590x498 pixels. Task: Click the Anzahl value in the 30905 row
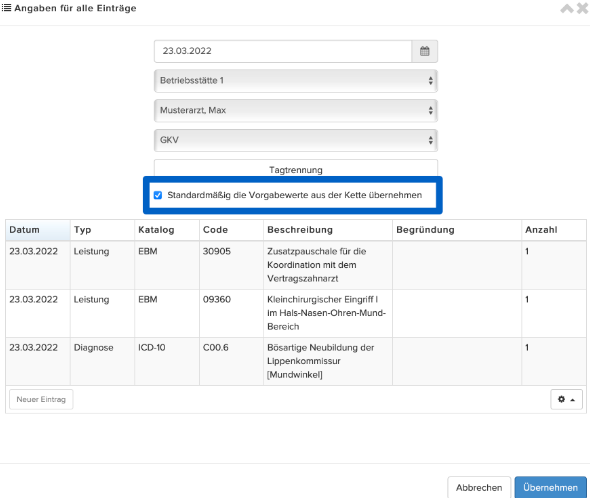(554, 265)
